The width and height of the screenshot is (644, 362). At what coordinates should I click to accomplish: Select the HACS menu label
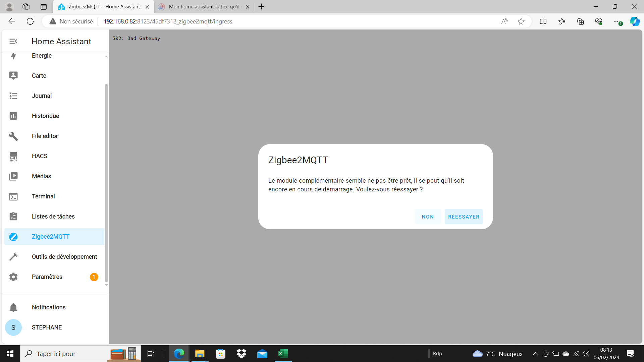click(40, 156)
